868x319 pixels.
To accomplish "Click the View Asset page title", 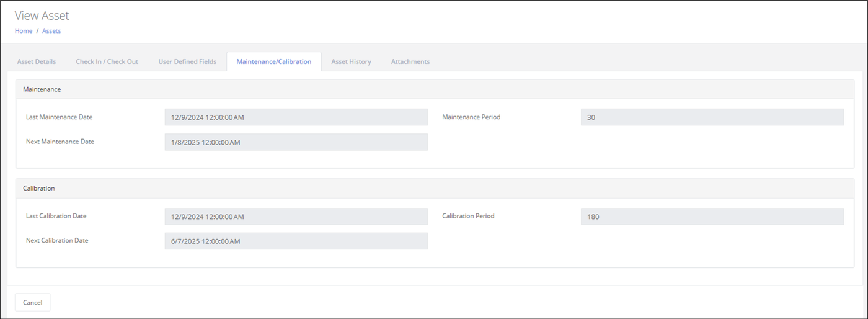I will pyautogui.click(x=42, y=16).
